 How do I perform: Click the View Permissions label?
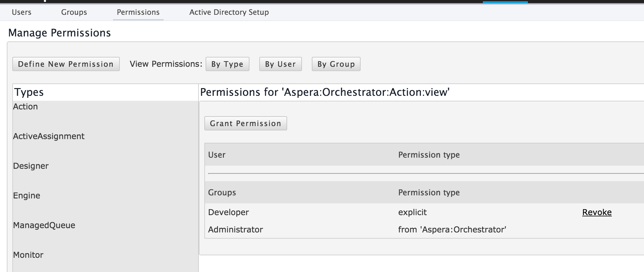pyautogui.click(x=166, y=64)
